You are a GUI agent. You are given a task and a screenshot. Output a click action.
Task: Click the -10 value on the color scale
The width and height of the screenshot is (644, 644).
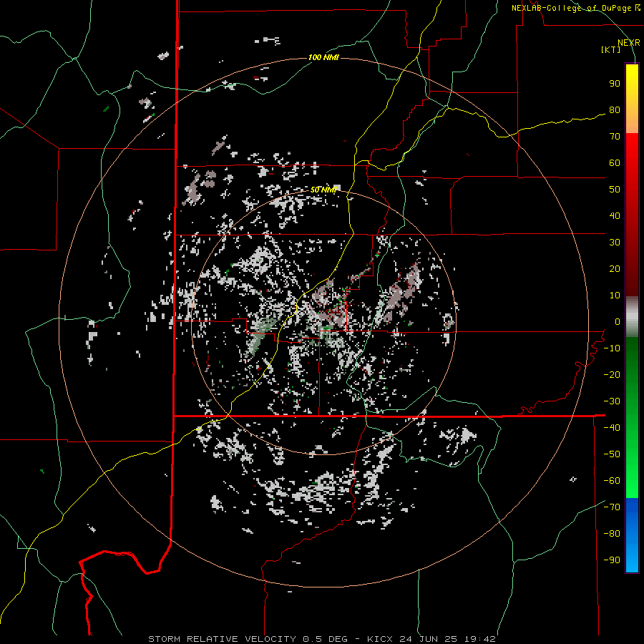612,348
